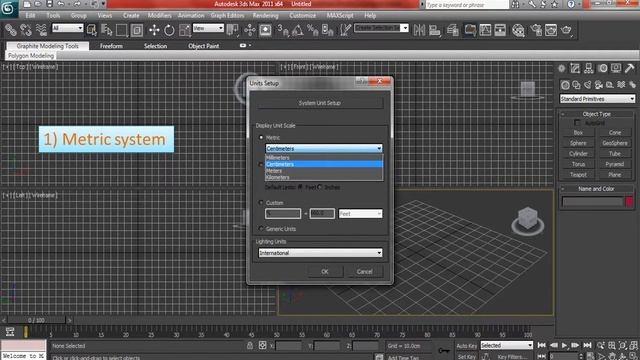The width and height of the screenshot is (640, 360).
Task: Switch to the Freeform ribbon tab
Action: coord(111,46)
